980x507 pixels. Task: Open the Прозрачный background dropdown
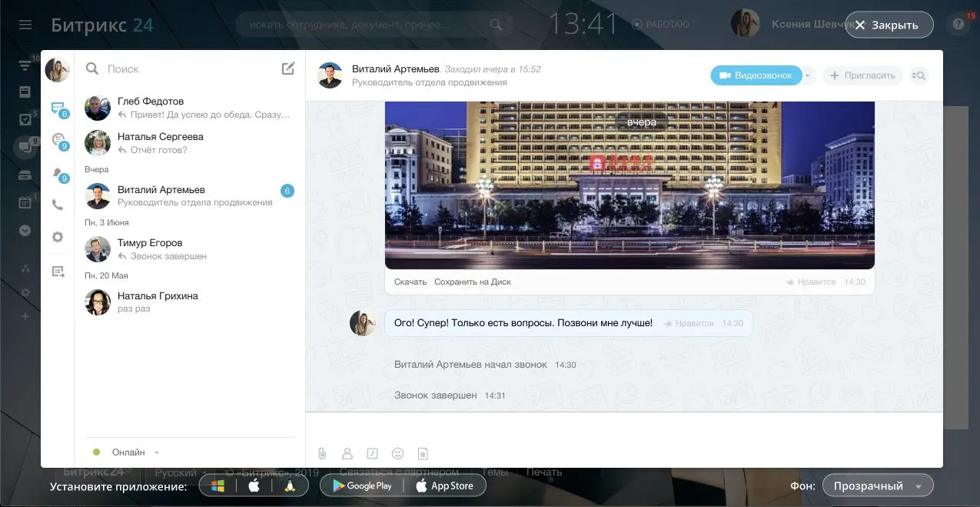click(x=878, y=485)
